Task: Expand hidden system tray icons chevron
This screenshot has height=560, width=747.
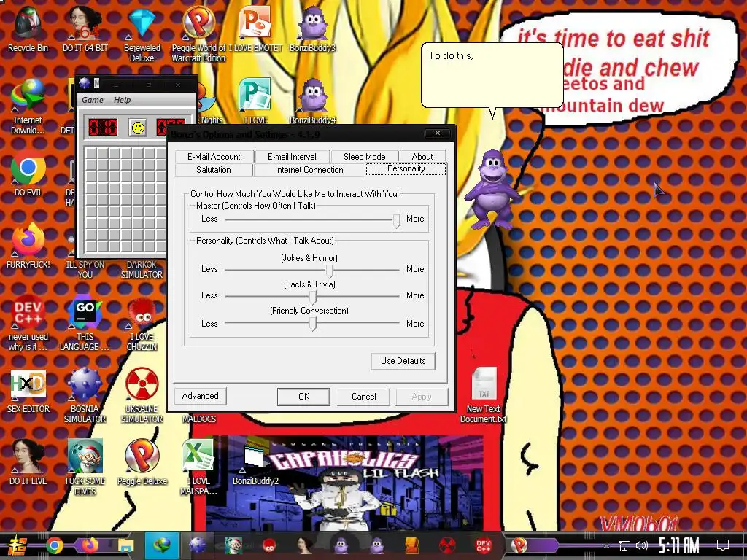Action: point(606,545)
